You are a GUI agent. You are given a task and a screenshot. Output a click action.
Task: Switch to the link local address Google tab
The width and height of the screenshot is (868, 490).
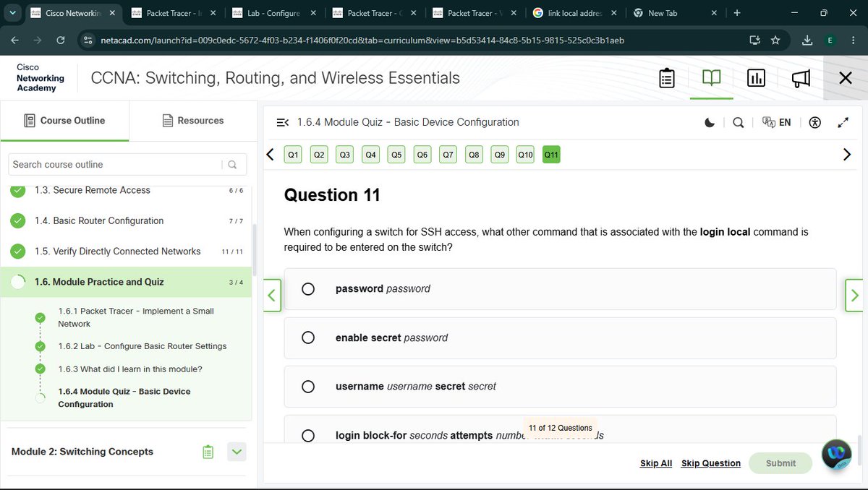(575, 13)
